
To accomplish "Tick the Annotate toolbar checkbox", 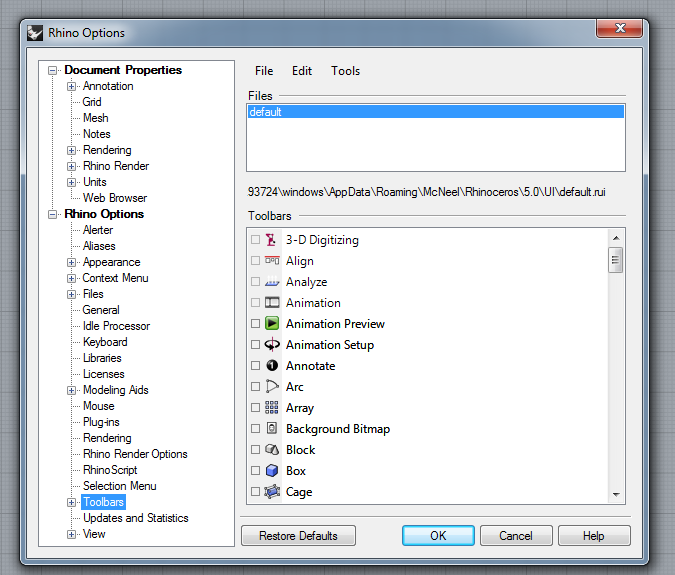I will click(x=255, y=365).
